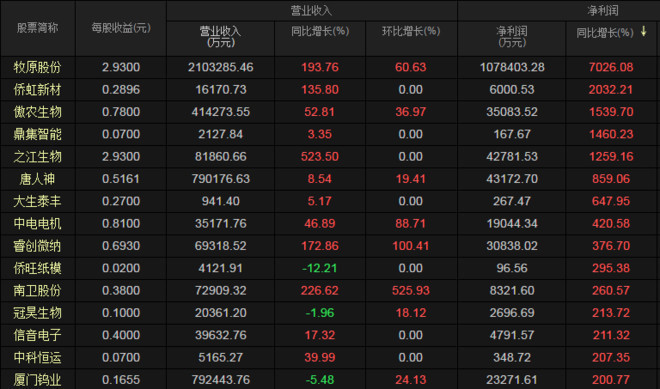Select net profit growth value 647.95
The width and height of the screenshot is (660, 389).
[x=611, y=201]
